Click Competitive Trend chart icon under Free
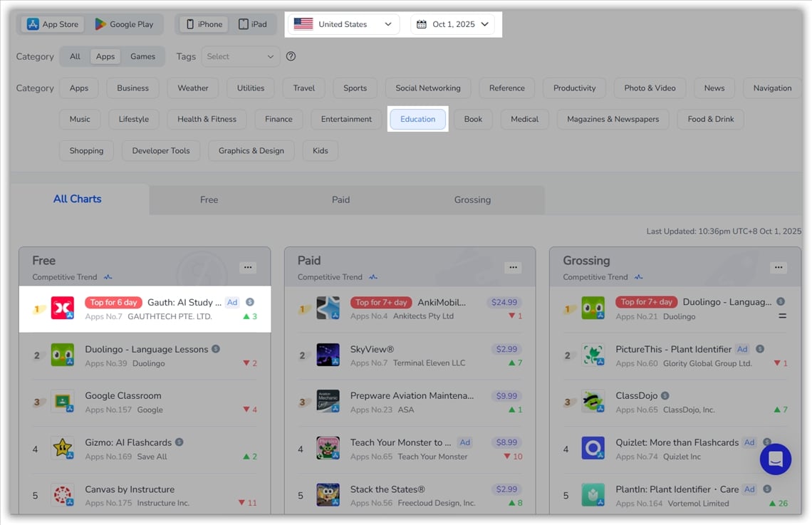Image resolution: width=812 pixels, height=525 pixels. pos(108,277)
